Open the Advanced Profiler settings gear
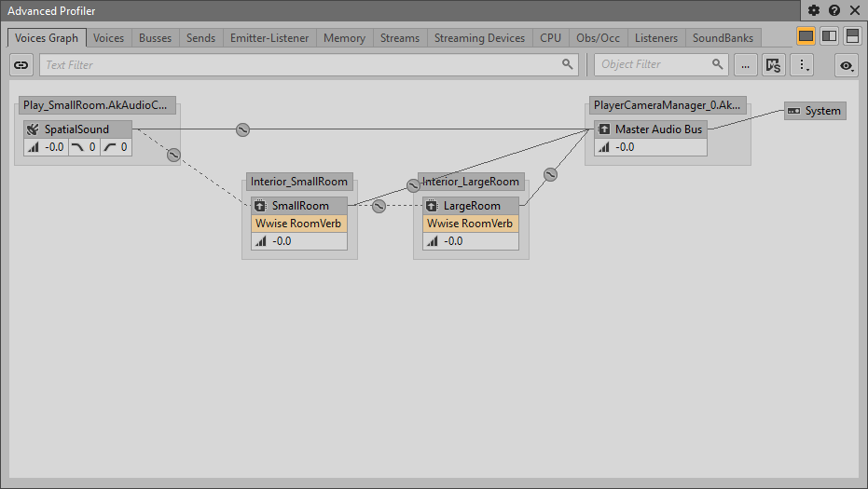868x489 pixels. pyautogui.click(x=814, y=10)
